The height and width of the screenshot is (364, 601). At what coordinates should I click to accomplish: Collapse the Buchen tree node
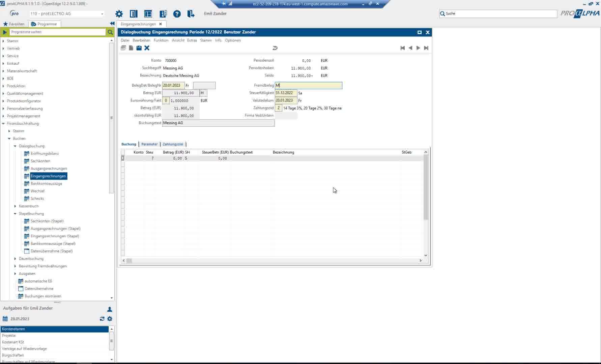pyautogui.click(x=9, y=139)
